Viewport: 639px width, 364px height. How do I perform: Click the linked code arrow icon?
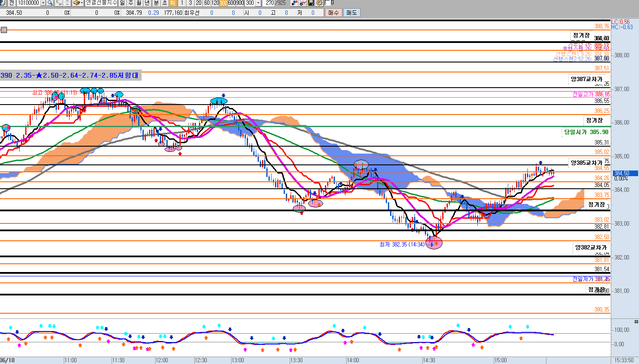59,3
